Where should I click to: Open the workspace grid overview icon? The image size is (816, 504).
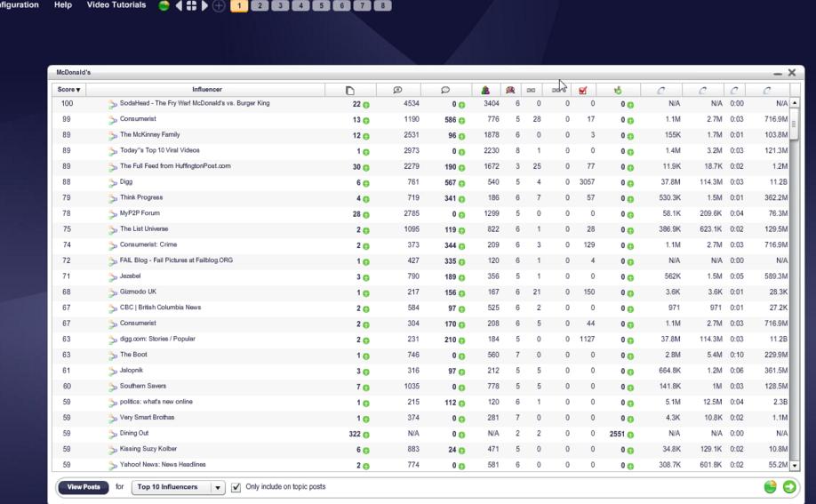click(191, 5)
